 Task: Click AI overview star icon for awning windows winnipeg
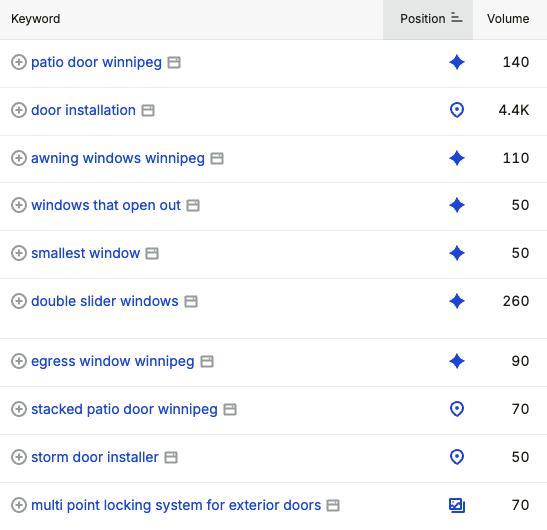[457, 158]
